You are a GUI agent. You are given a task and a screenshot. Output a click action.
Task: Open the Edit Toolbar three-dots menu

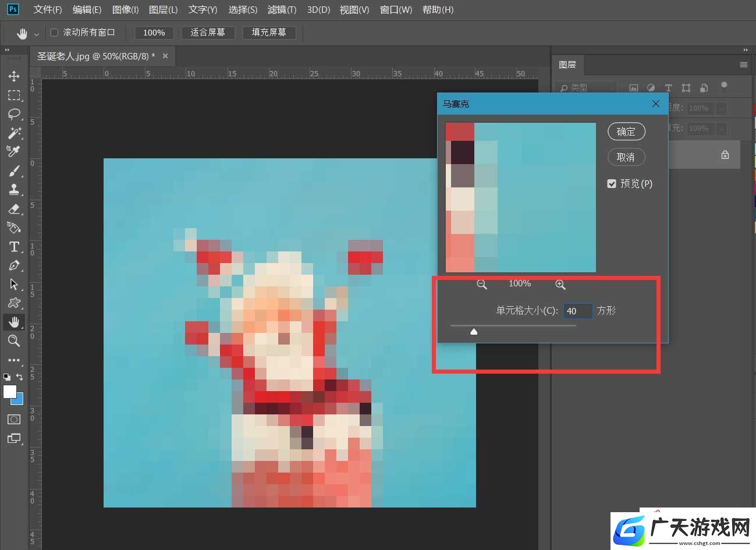14,360
